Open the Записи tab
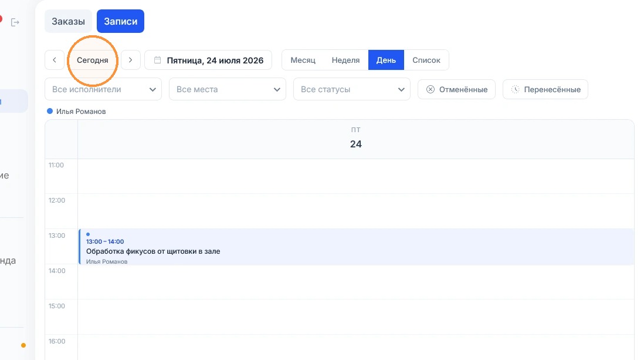644x360 pixels. pos(120,21)
